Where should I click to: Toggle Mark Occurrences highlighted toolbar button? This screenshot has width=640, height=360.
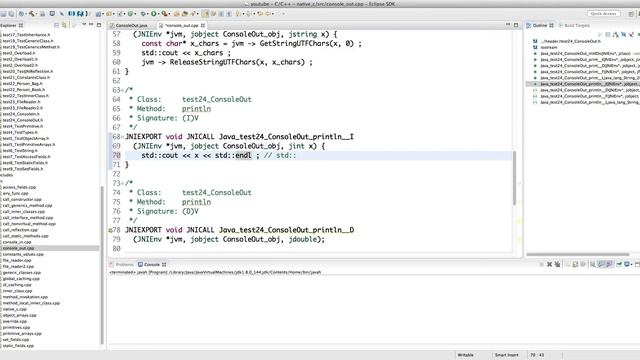pos(205,13)
